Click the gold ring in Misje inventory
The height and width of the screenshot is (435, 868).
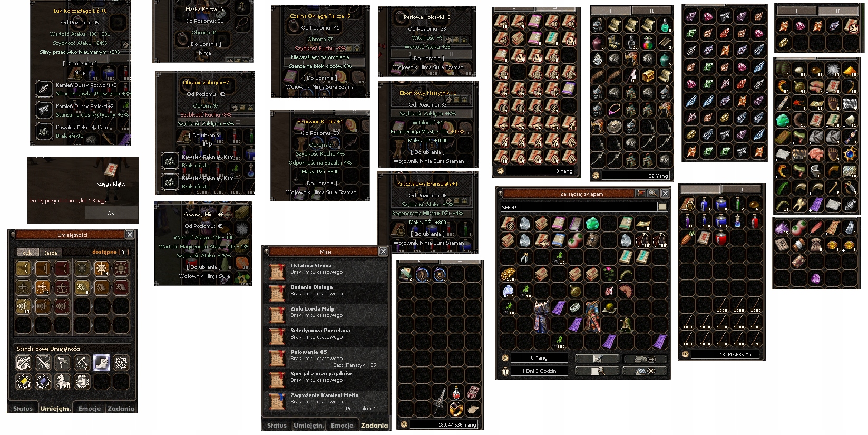coord(456,409)
